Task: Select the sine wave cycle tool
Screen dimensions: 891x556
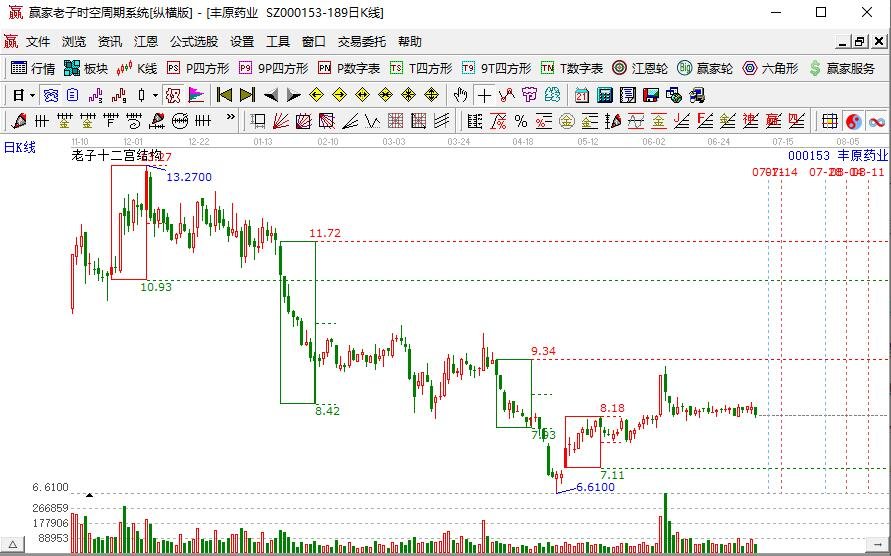Action: 635,121
